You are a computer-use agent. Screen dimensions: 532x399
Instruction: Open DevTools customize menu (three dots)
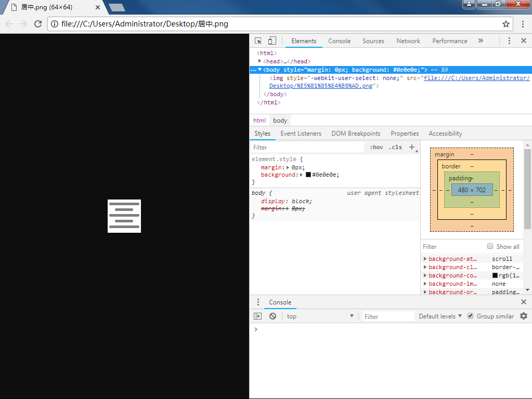509,41
